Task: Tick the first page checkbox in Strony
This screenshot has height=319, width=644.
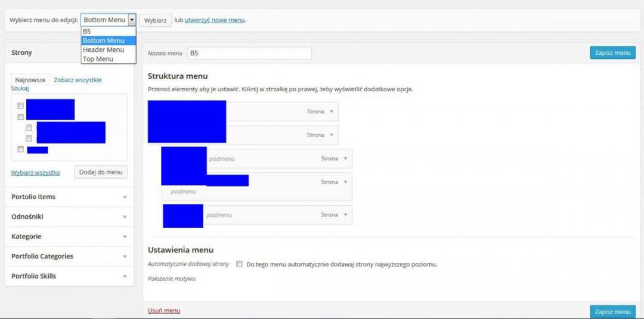Action: tap(20, 106)
